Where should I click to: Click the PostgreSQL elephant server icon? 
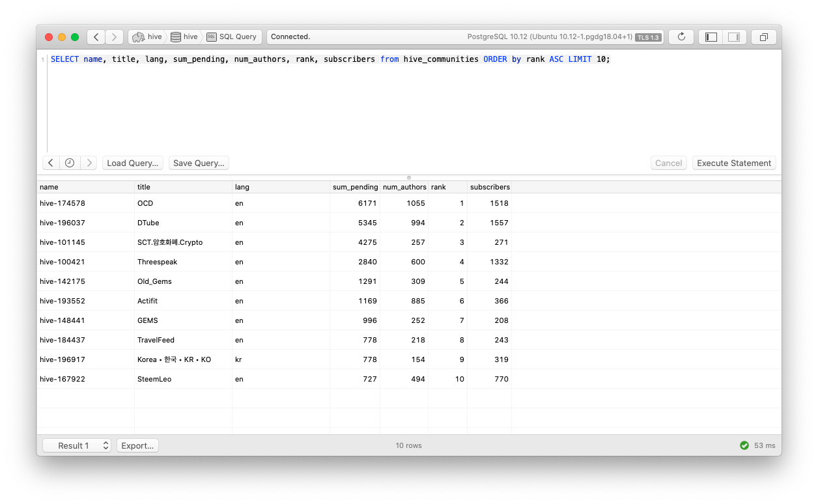pos(138,37)
